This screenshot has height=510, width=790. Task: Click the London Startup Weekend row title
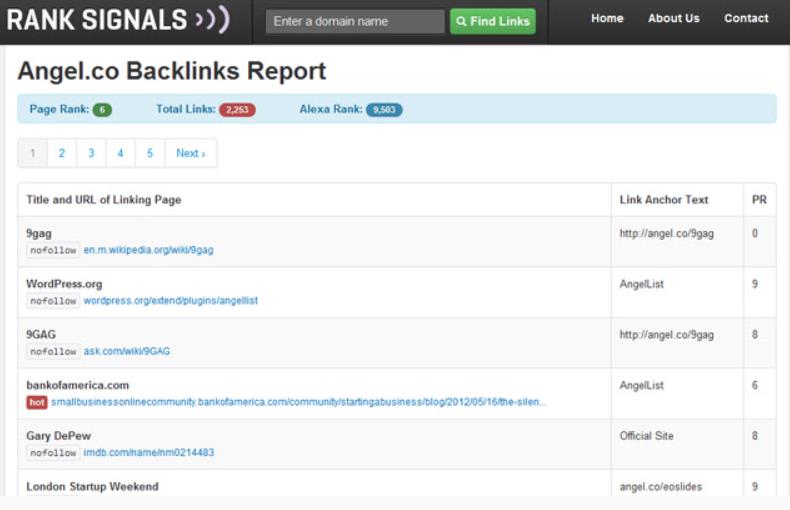[92, 487]
